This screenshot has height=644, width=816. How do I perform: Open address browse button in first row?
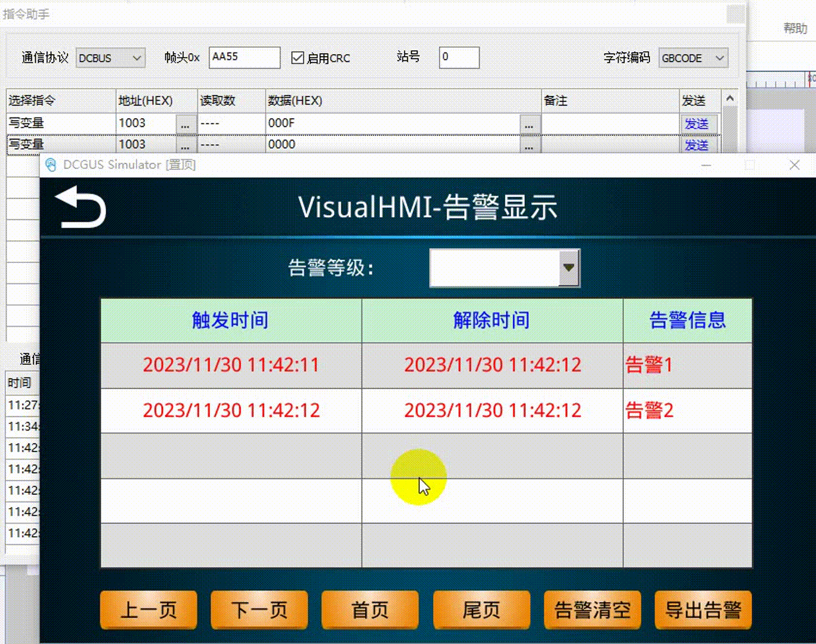coord(185,125)
